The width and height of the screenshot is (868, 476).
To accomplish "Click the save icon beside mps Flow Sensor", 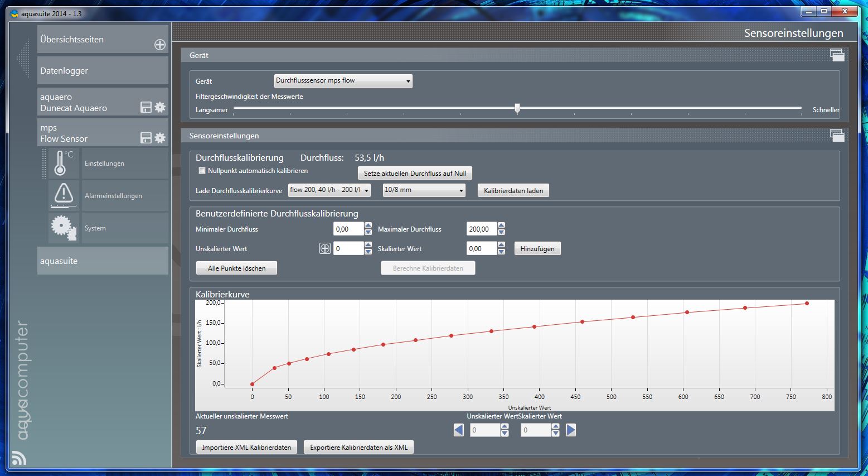I will 146,138.
